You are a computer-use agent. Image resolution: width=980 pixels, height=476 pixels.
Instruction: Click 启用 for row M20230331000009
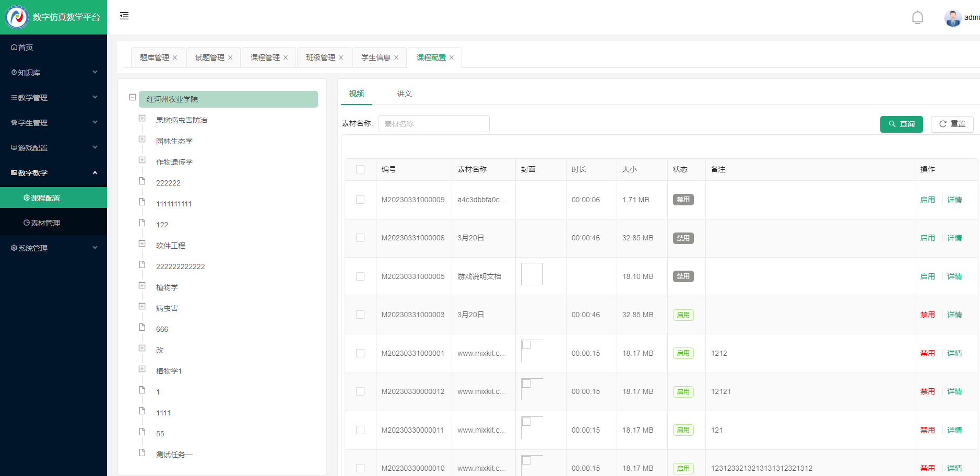click(x=928, y=200)
